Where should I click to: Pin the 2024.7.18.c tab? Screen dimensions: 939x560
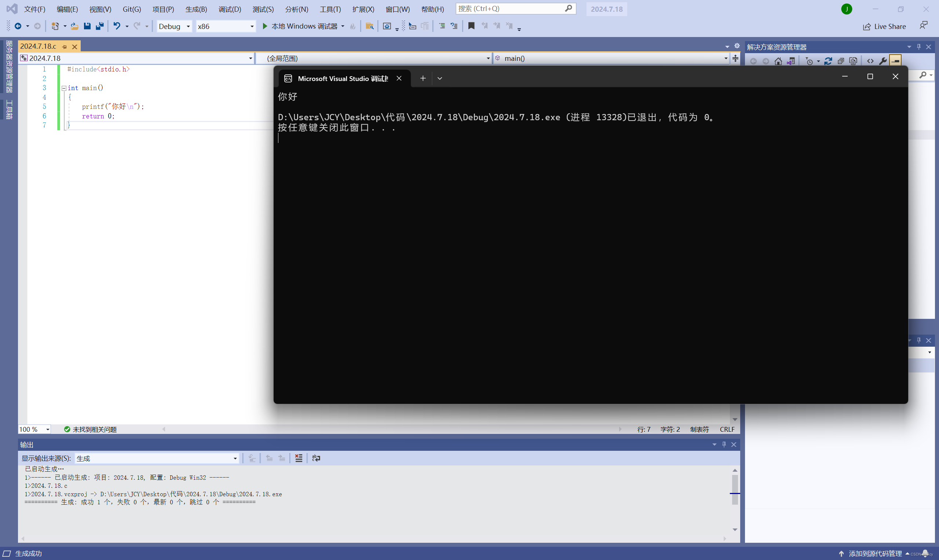point(64,47)
